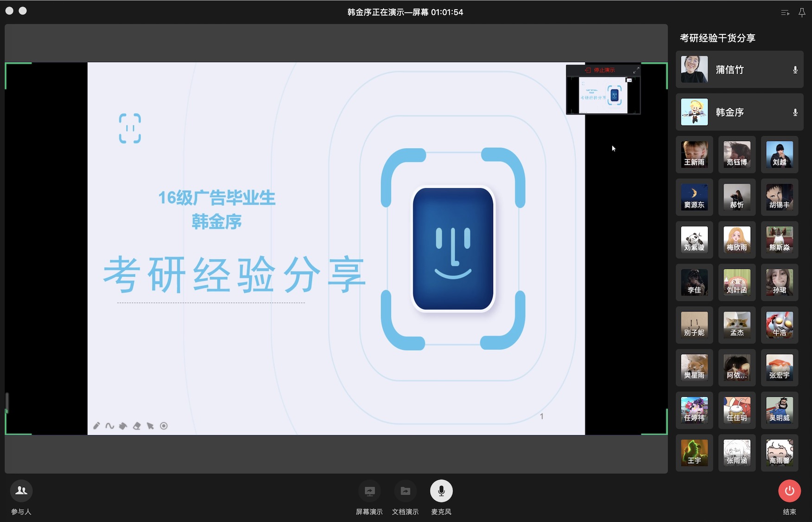Select participant 王新雨's avatar tile
Screen dimensions: 812x522
click(694, 154)
